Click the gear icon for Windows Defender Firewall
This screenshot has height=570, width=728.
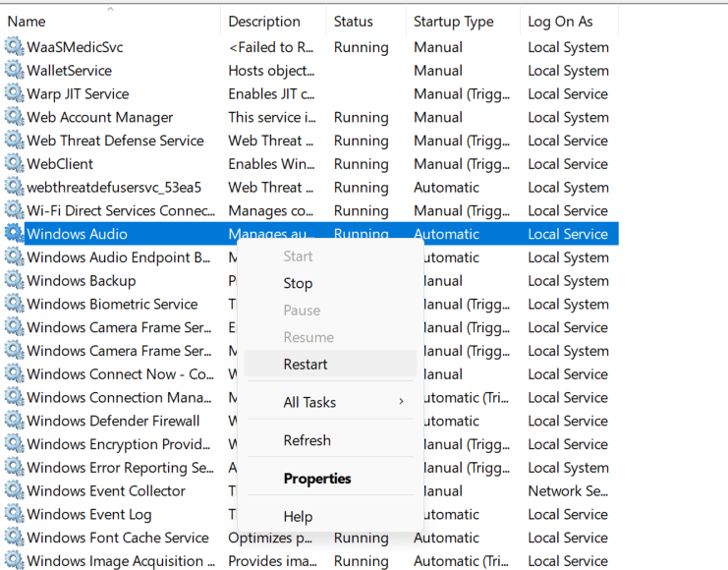tap(15, 420)
